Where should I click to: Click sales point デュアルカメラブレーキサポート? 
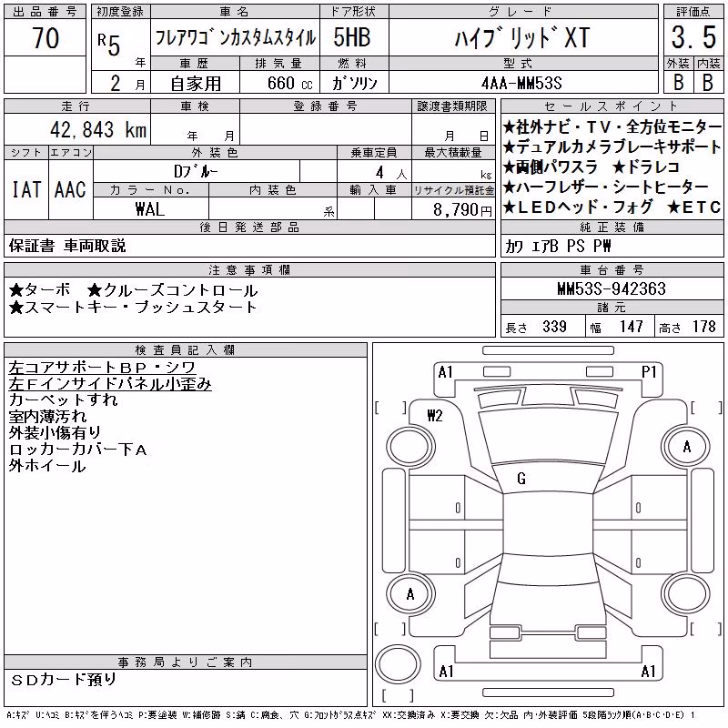click(x=612, y=147)
